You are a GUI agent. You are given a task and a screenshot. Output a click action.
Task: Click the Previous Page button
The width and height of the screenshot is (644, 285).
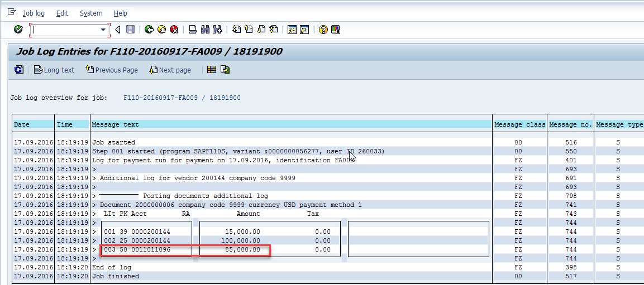click(112, 70)
